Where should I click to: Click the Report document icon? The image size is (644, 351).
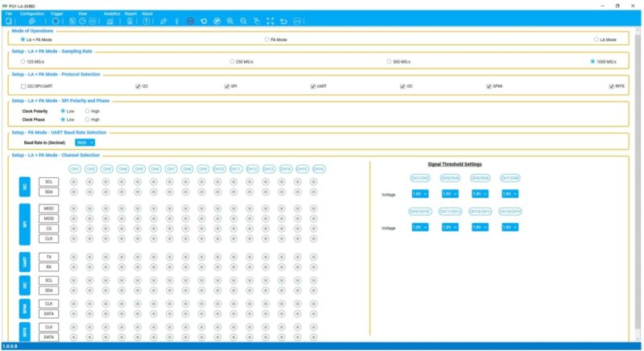(130, 21)
